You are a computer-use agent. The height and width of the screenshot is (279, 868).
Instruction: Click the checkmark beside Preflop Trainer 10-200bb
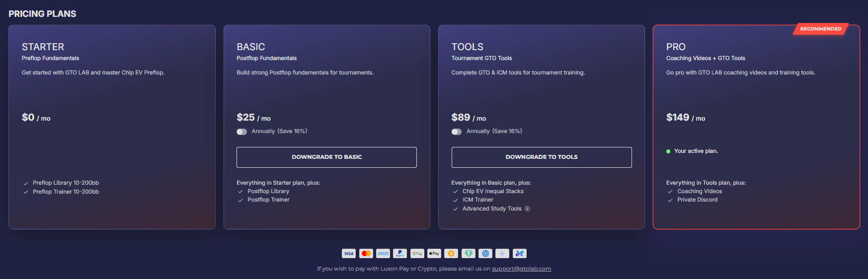click(x=26, y=192)
